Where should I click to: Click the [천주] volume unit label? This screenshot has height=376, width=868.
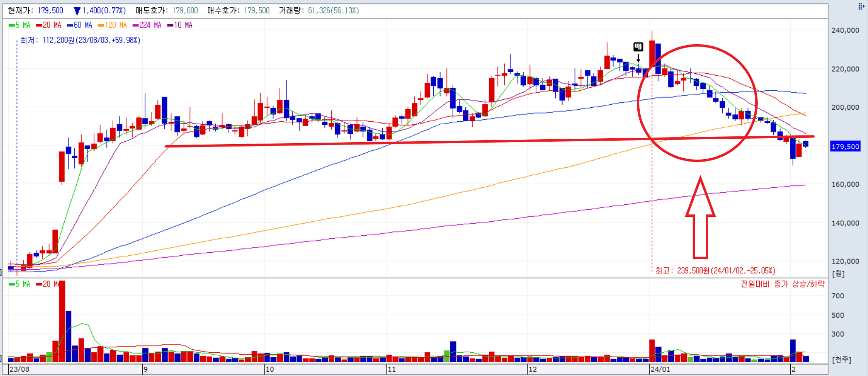click(842, 360)
